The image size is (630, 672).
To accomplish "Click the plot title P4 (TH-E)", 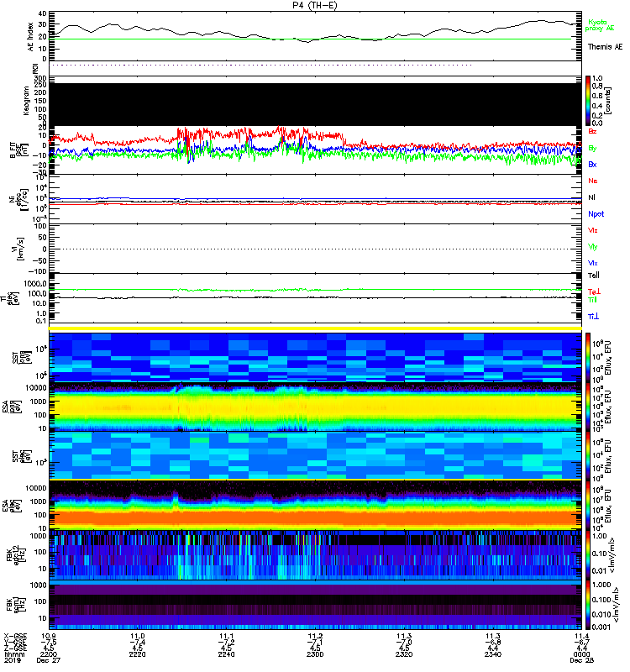I will (x=314, y=5).
